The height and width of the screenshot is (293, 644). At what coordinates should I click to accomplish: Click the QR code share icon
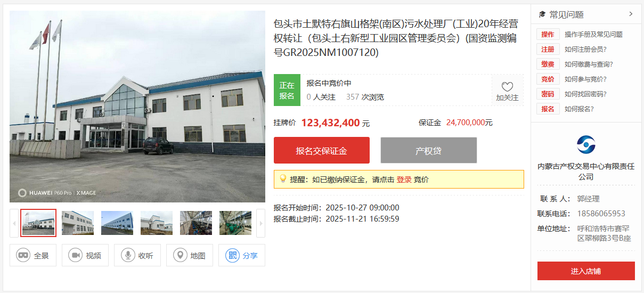point(232,255)
